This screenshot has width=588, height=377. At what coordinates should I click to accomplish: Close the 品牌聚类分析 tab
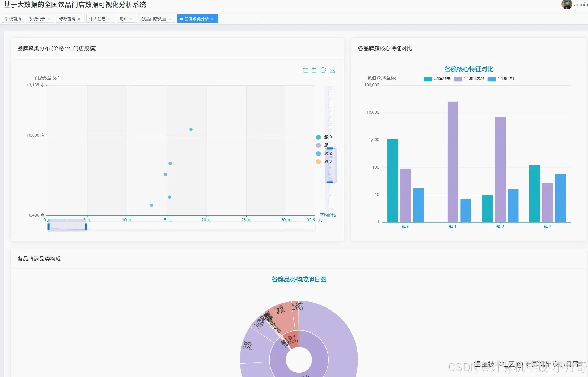point(212,19)
